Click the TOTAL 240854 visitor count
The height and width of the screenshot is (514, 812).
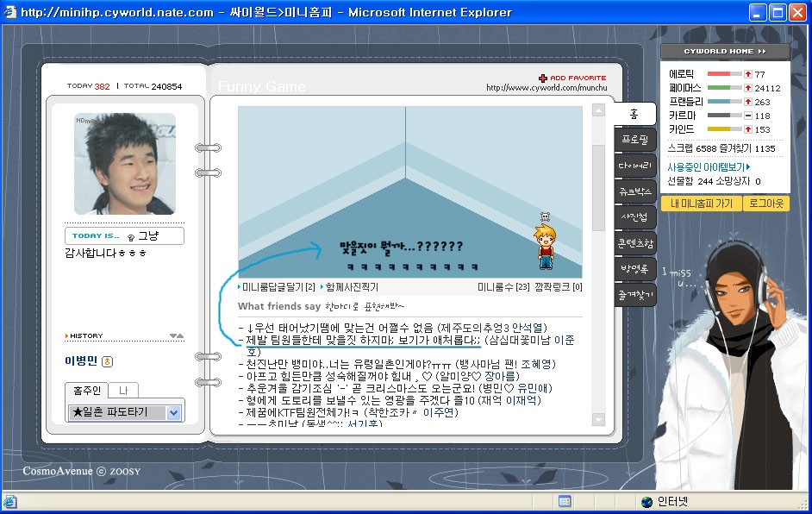pos(153,86)
